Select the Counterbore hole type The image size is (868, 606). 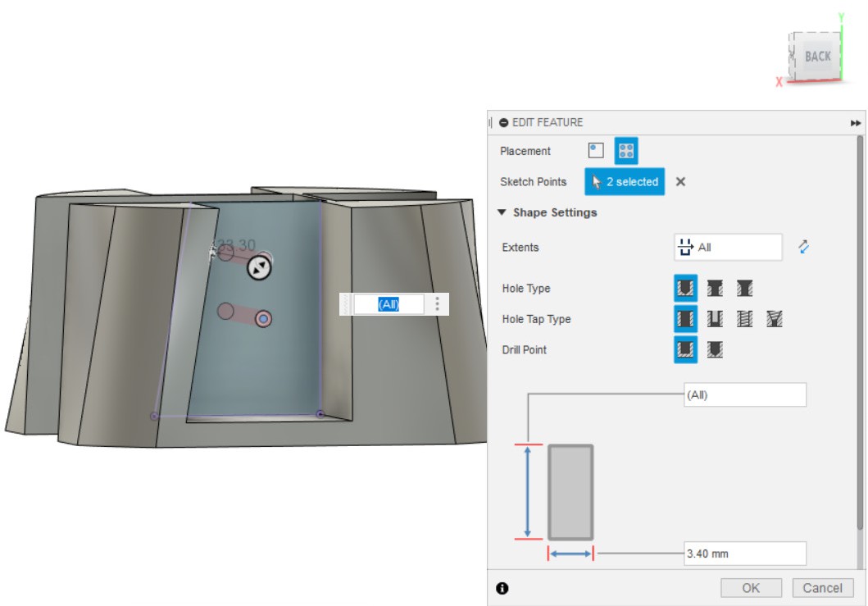(715, 289)
